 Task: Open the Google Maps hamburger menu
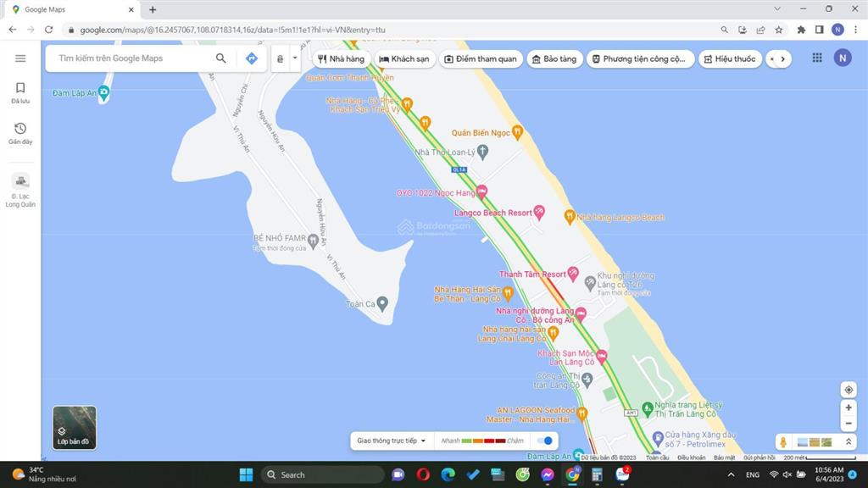pyautogui.click(x=20, y=58)
